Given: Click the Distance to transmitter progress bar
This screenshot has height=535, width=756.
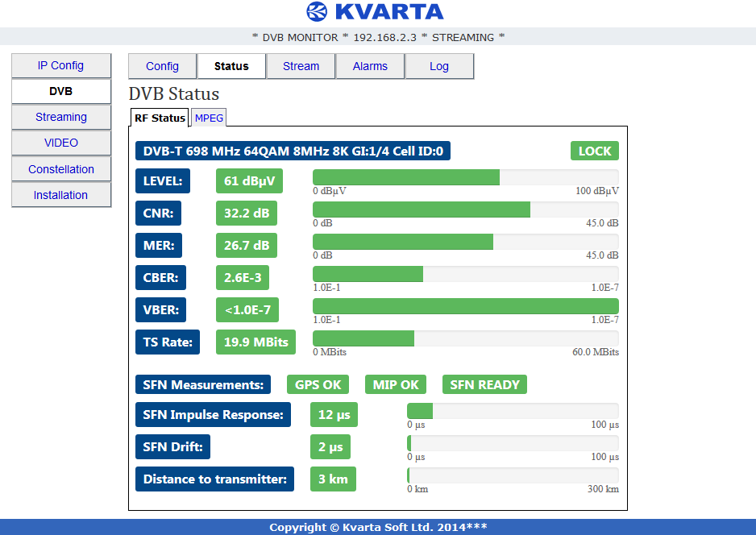Looking at the screenshot, I should 513,475.
